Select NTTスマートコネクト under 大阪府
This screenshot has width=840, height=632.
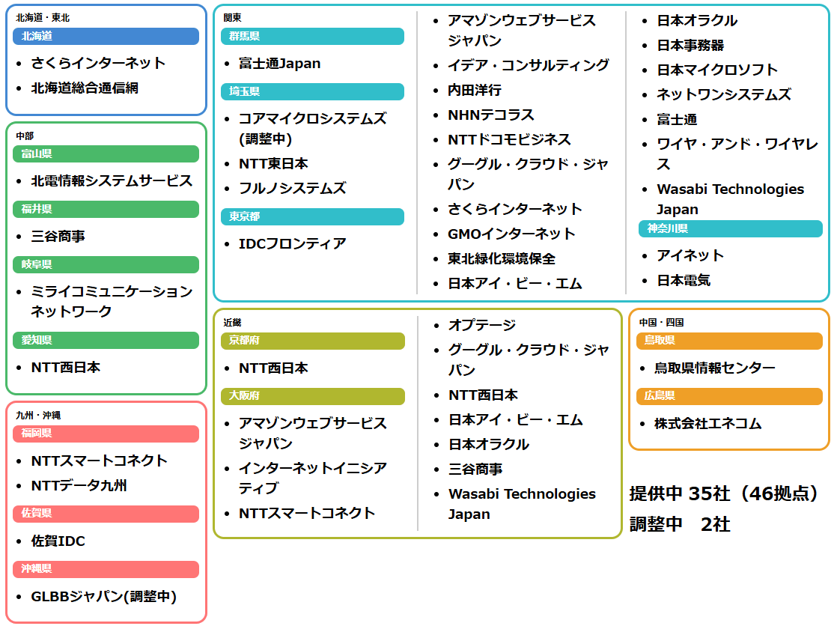point(307,514)
